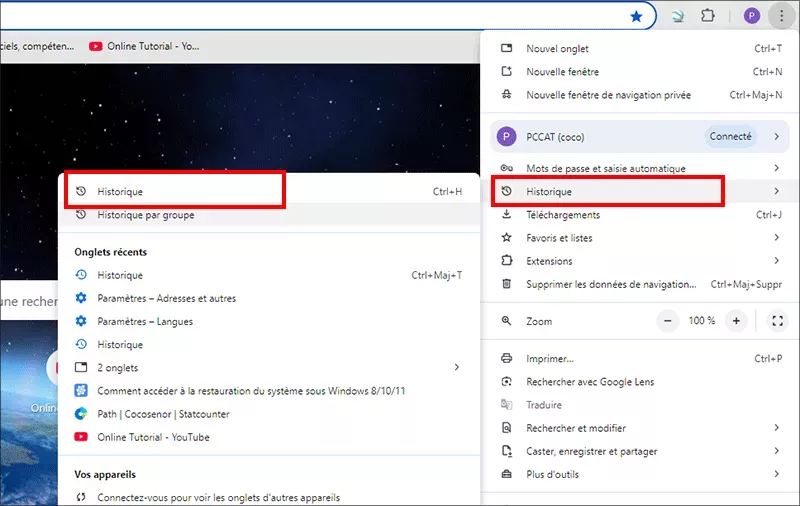Choose Nouvelle fenêtre from the menu
The image size is (800, 506).
(640, 72)
